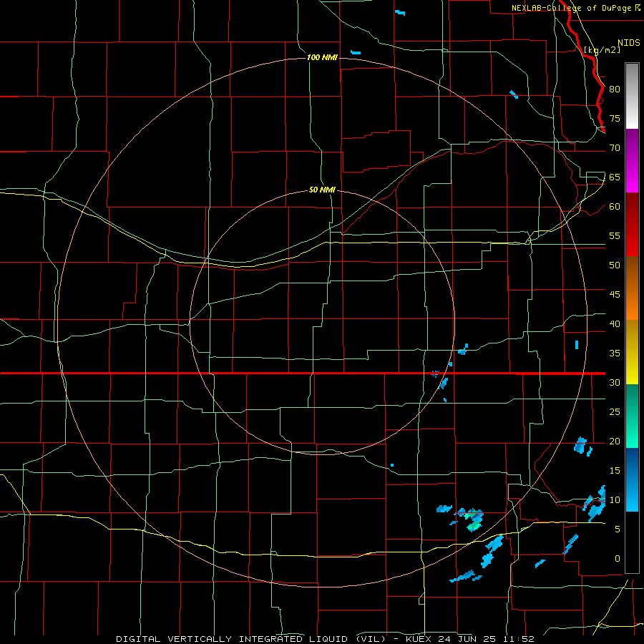Select the 55 value on the color scale
Viewport: 644px width, 644px height.
tap(615, 235)
